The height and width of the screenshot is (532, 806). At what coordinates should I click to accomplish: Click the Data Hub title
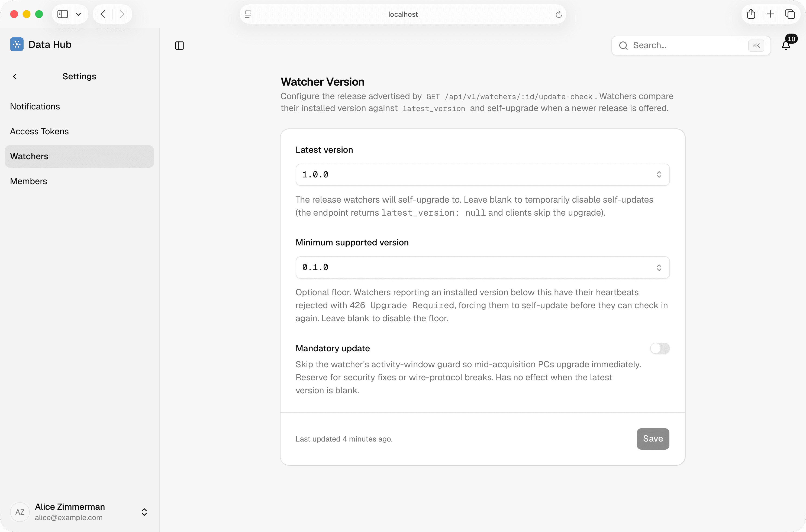point(50,44)
